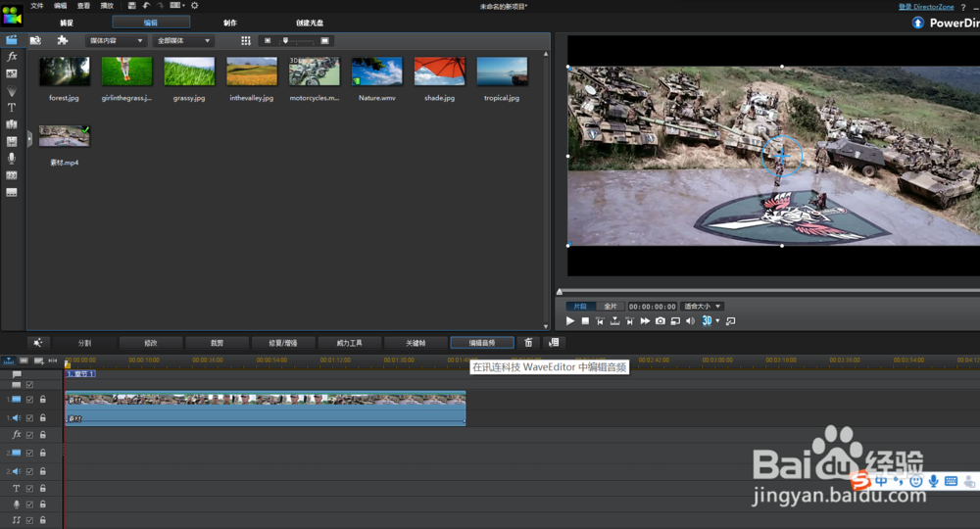Step to next frame

click(x=630, y=321)
